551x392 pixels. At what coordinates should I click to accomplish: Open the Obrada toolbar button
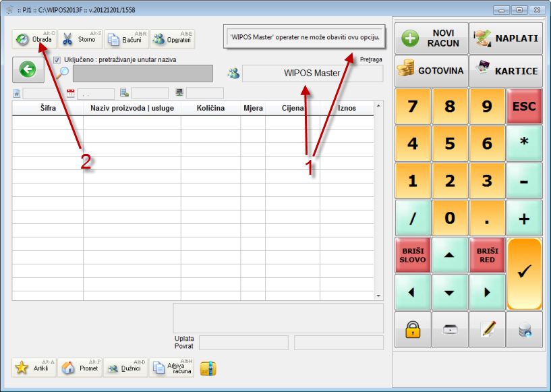[34, 39]
